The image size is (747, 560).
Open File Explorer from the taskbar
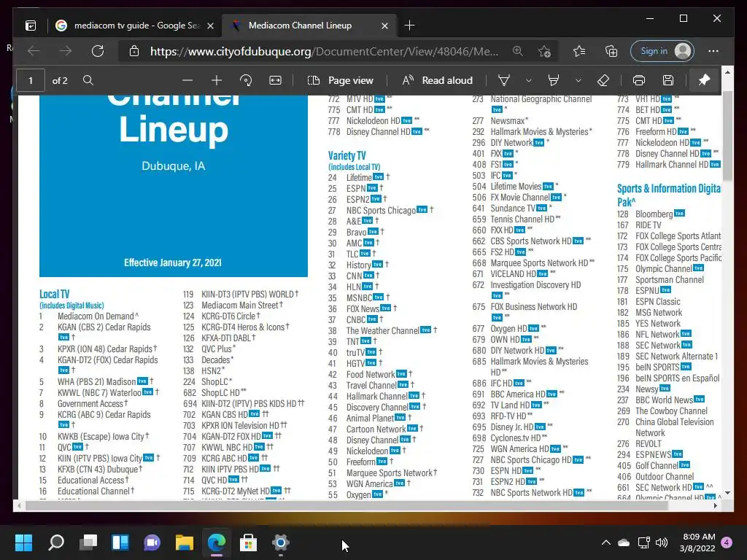185,542
